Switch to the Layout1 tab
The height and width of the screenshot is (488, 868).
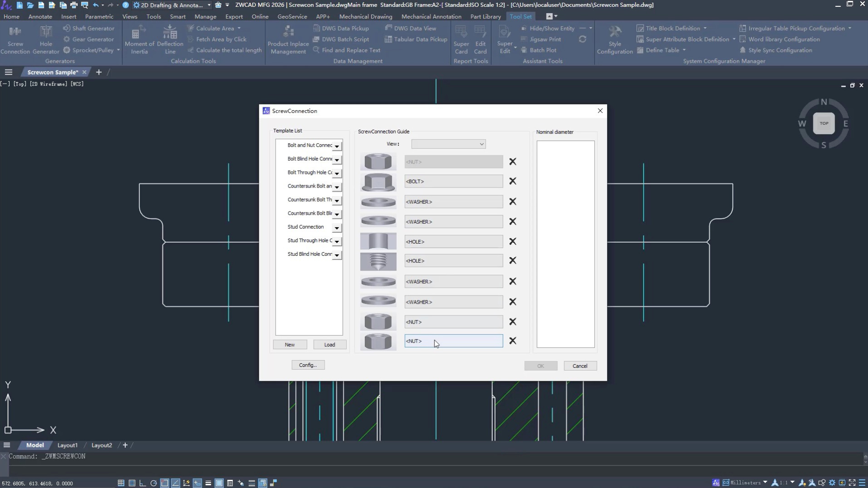(x=67, y=445)
